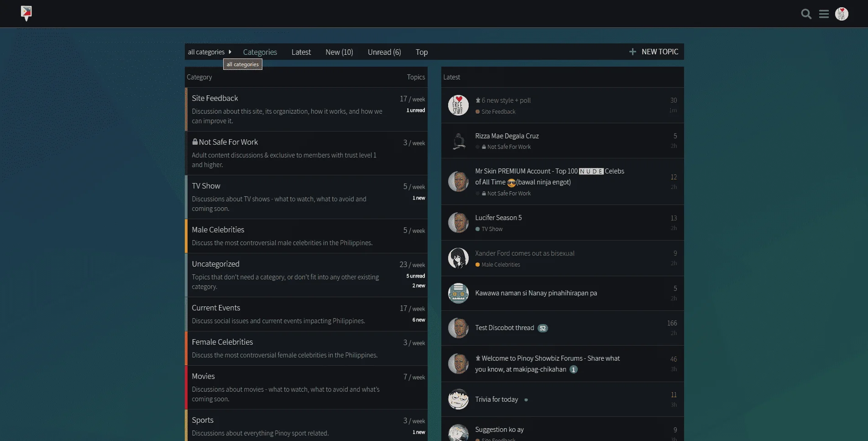
Task: Click '1 new' in TV Show row
Action: point(418,198)
